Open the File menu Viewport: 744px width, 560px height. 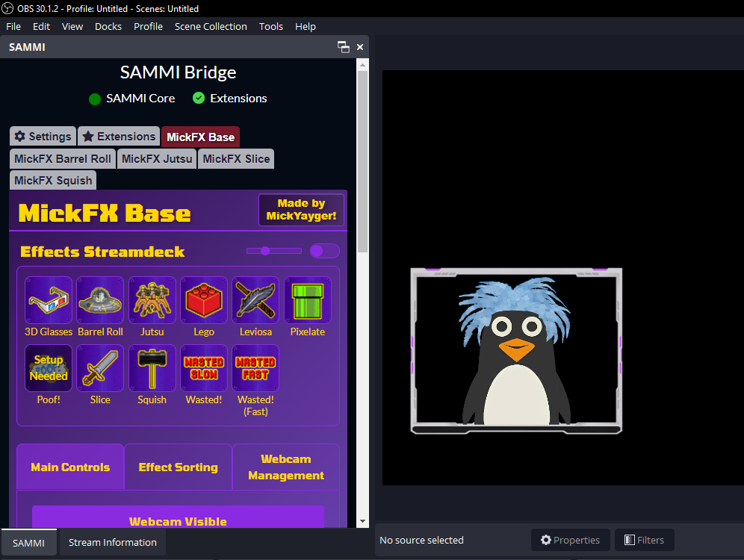coord(13,27)
